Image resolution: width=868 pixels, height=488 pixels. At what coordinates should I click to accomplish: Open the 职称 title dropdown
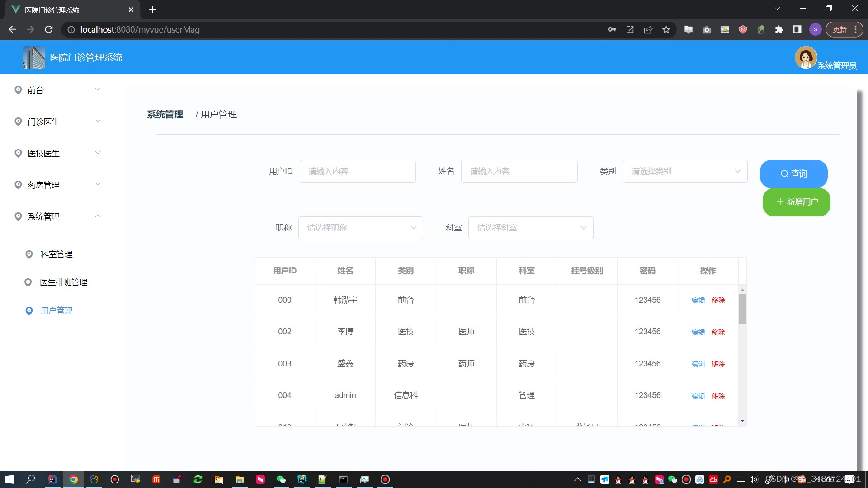tap(360, 228)
